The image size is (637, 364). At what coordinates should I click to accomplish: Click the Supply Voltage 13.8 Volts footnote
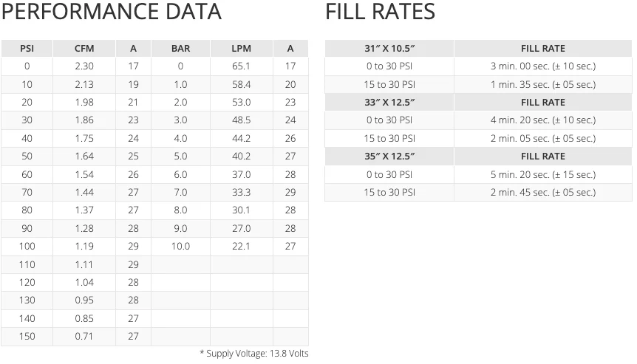point(253,354)
